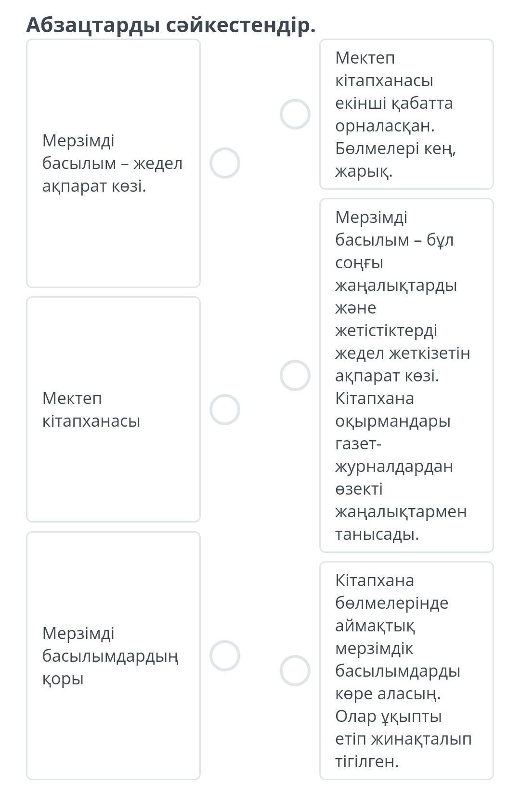508x812 pixels.
Task: Click the line 'көре аласың.'
Action: click(x=388, y=694)
